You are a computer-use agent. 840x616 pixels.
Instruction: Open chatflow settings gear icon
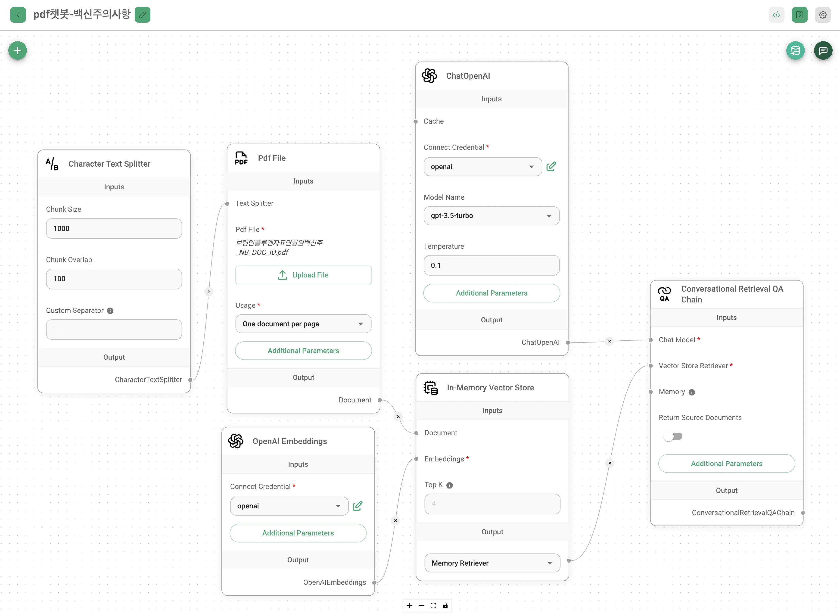(x=823, y=15)
